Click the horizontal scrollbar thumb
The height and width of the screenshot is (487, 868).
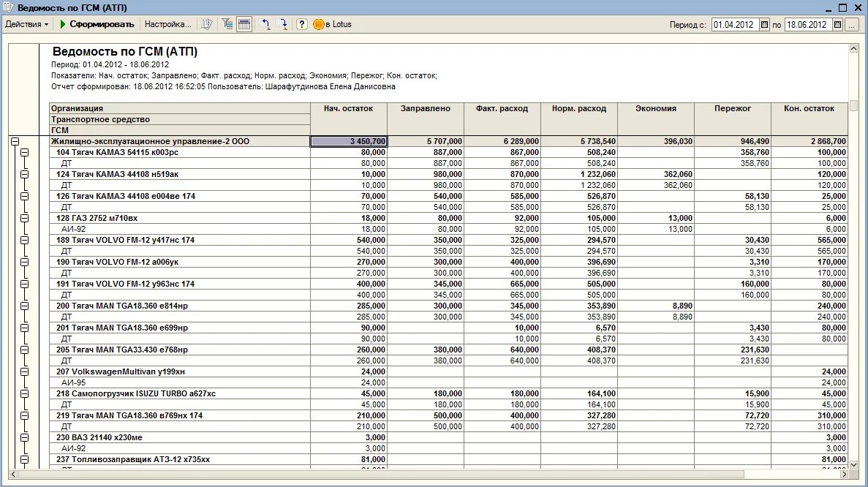tap(381, 475)
